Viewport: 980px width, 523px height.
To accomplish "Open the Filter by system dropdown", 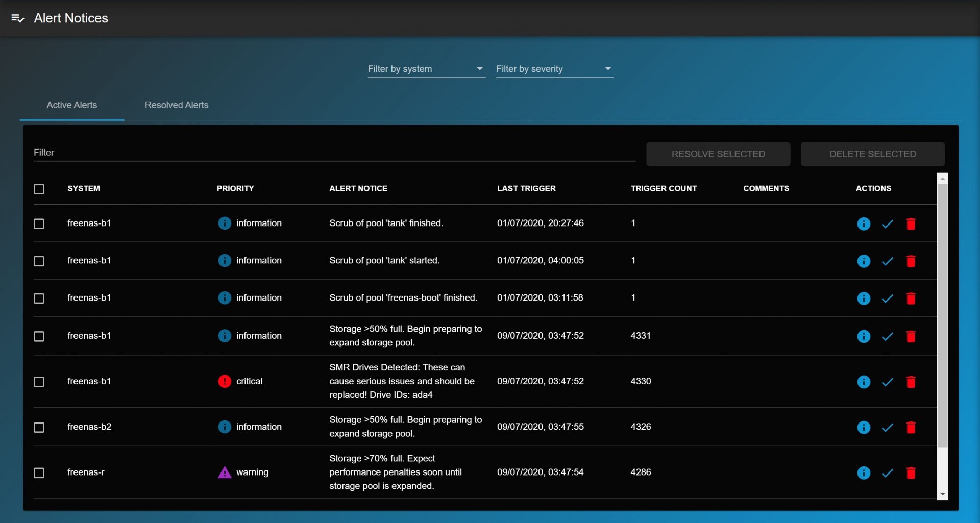I will 426,69.
